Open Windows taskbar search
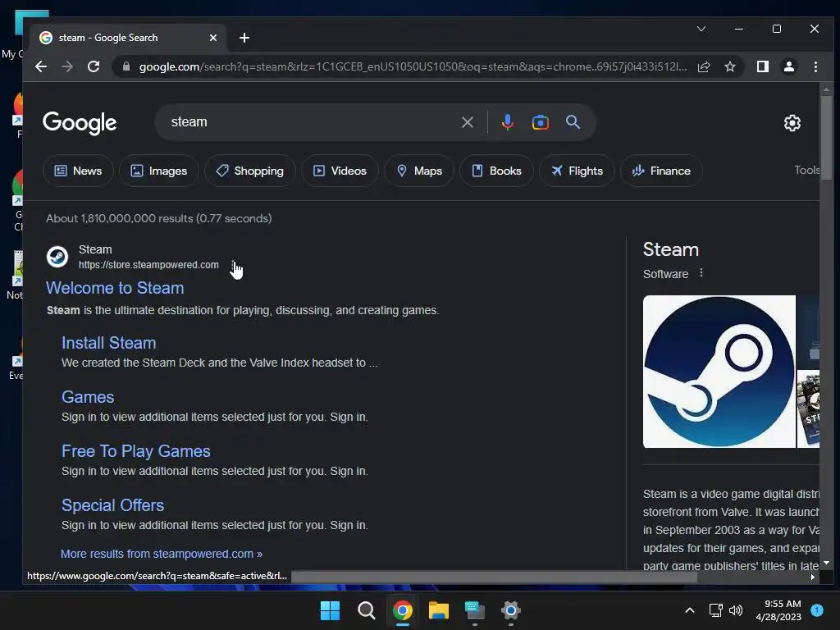Viewport: 840px width, 630px height. click(367, 610)
